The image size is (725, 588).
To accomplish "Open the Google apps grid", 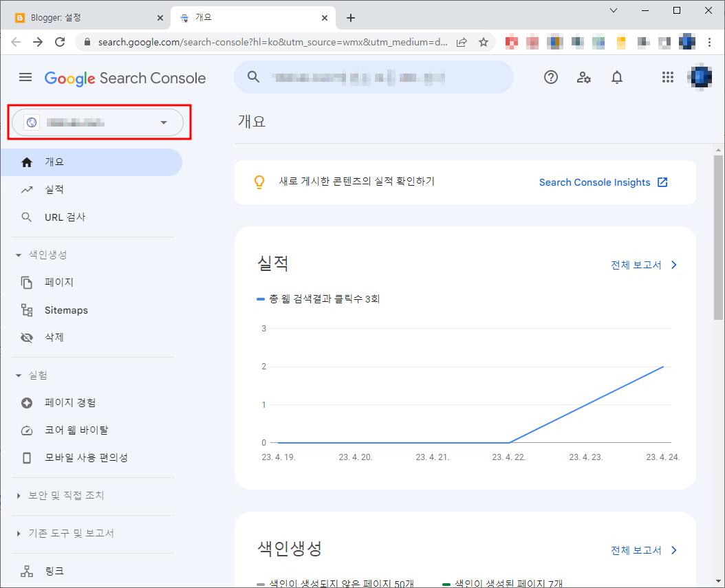I will (x=668, y=77).
